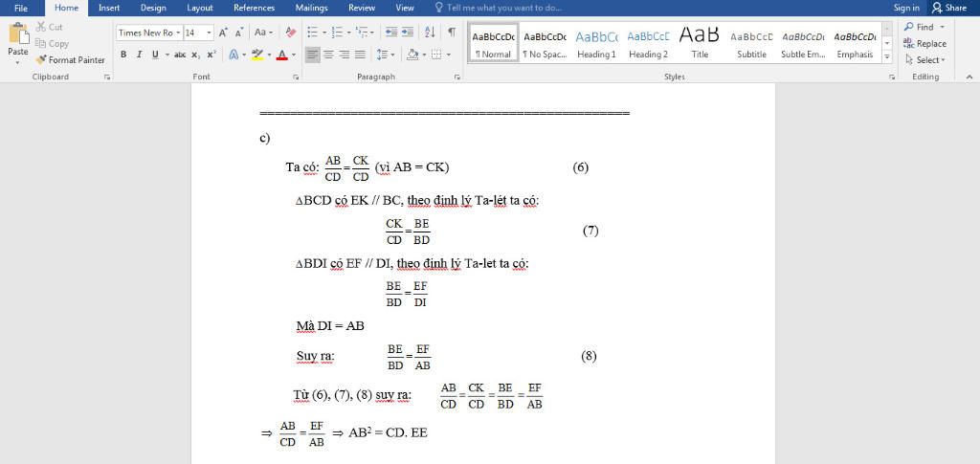Open Replace in Editing group
The image size is (980, 464).
924,44
